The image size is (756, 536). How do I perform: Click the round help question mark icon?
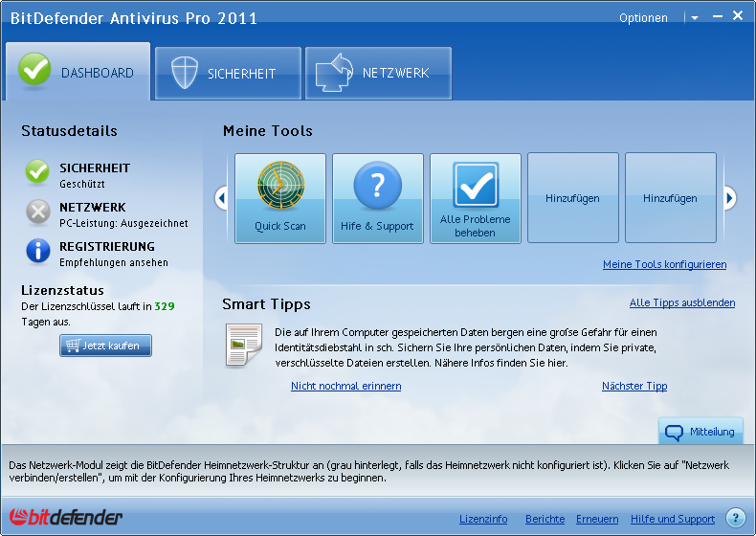coord(735,518)
